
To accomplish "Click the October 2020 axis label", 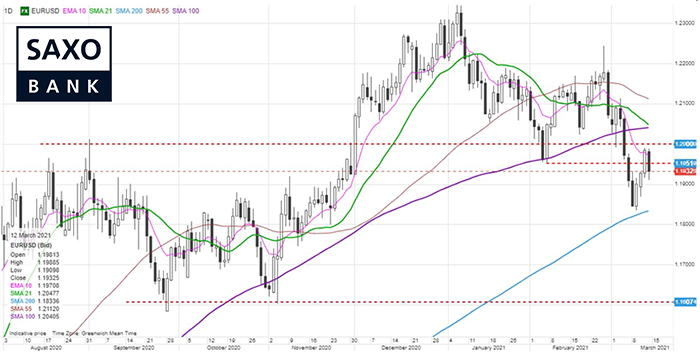I will 225,347.
